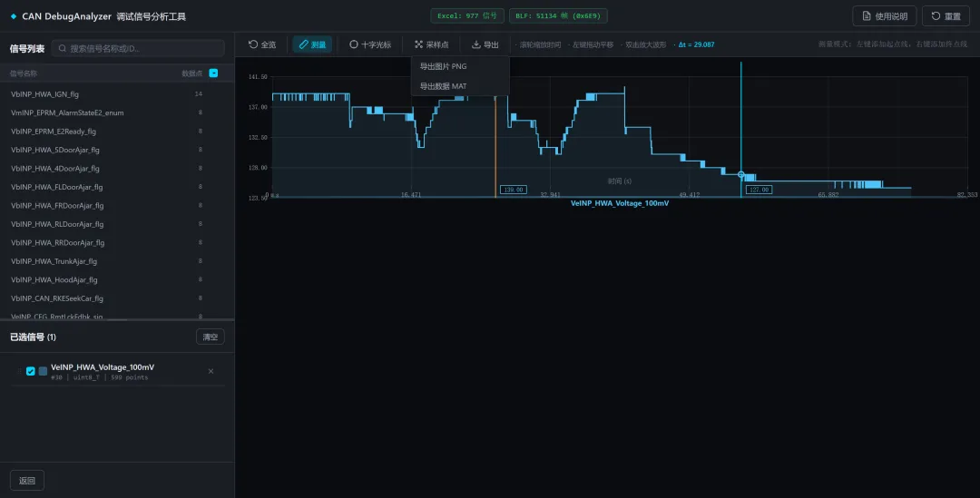Click the 信号名称 column header

click(23, 73)
